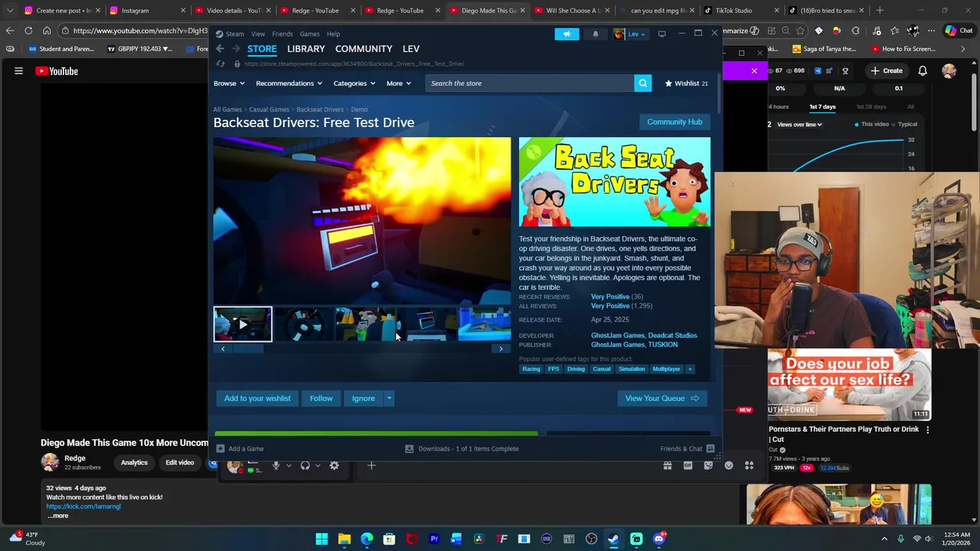Open Discord emoji picker
Screen dimensions: 980x551
729,465
